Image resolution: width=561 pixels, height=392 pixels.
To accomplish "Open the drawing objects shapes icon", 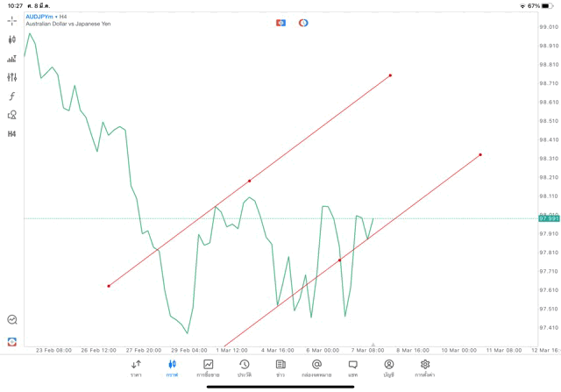I will click(12, 115).
